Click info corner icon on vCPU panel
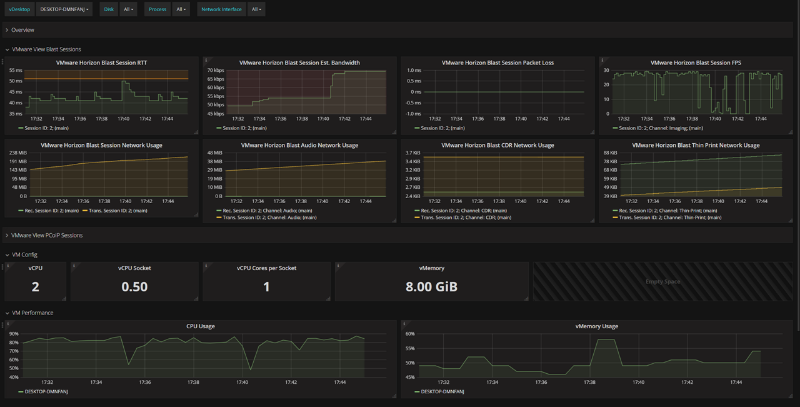 pyautogui.click(x=8, y=266)
